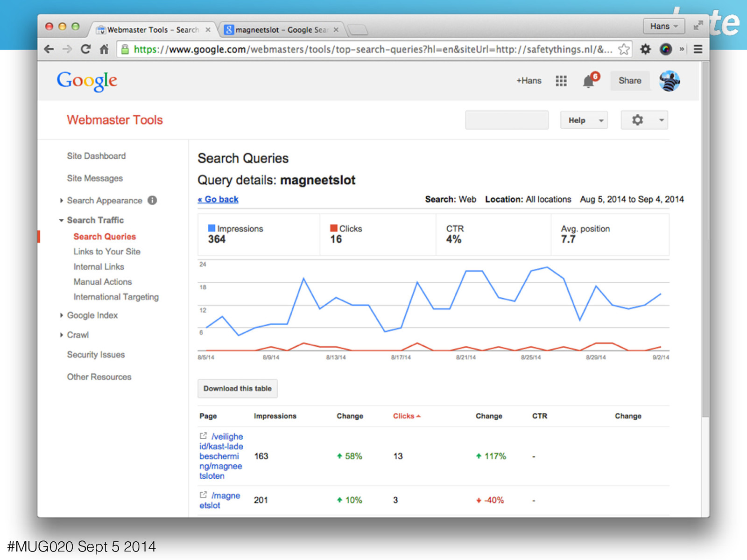This screenshot has height=560, width=747.
Task: Switch to magneetslot Google Search tab
Action: (282, 30)
